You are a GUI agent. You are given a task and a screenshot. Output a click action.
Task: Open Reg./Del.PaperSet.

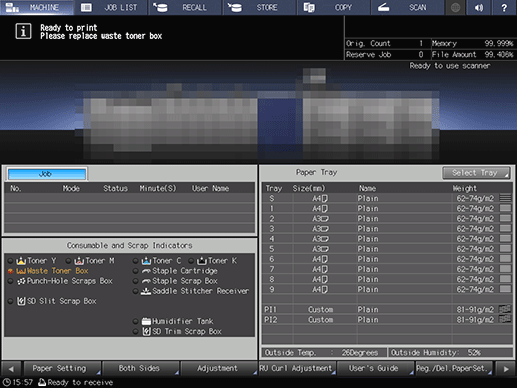[x=454, y=369]
